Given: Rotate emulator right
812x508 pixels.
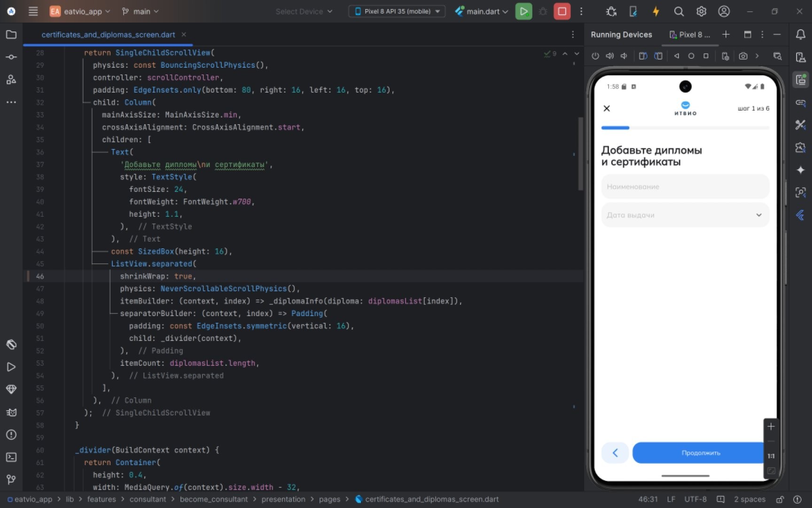Looking at the screenshot, I should 658,56.
